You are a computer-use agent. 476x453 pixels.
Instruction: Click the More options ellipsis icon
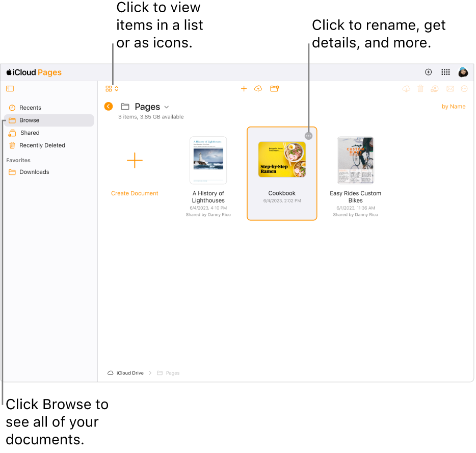(464, 88)
